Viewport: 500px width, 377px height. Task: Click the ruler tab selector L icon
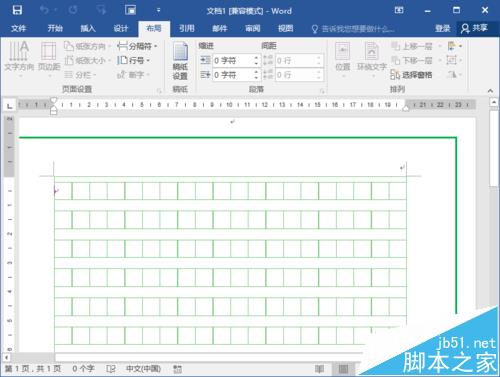[10, 106]
